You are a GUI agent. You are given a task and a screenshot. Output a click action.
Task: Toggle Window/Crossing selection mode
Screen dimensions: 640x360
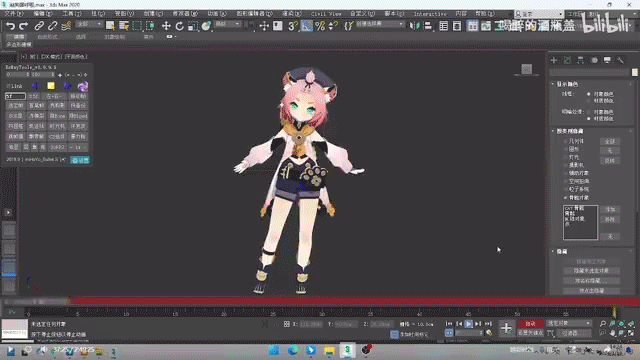click(150, 26)
